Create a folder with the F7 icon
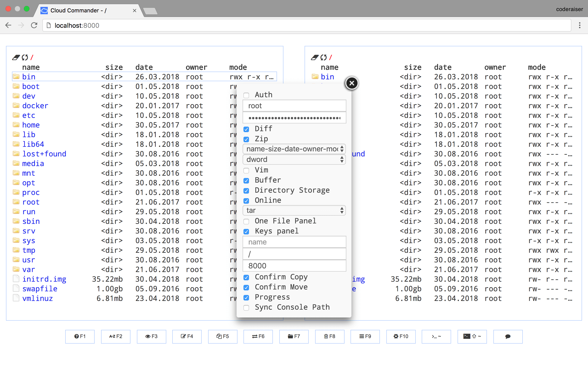 click(x=294, y=336)
